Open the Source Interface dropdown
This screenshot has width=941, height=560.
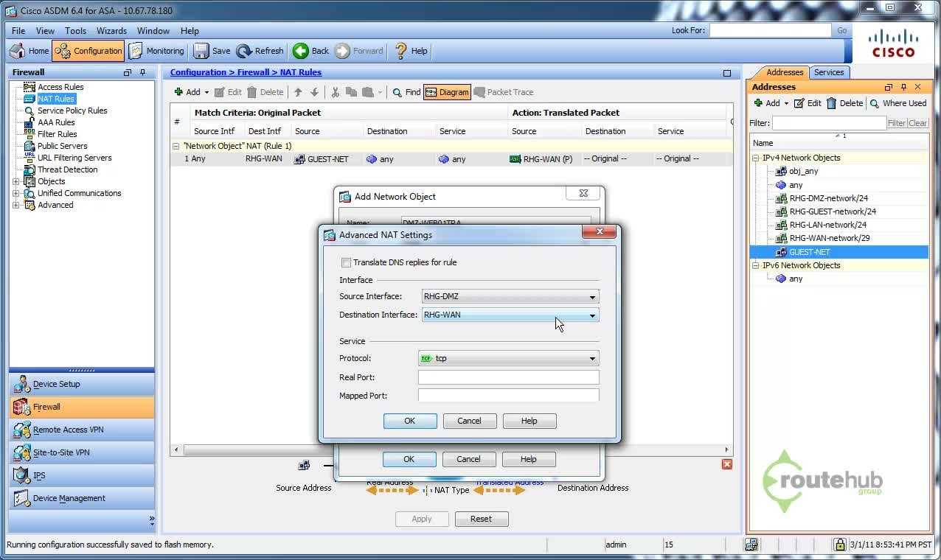pyautogui.click(x=591, y=297)
